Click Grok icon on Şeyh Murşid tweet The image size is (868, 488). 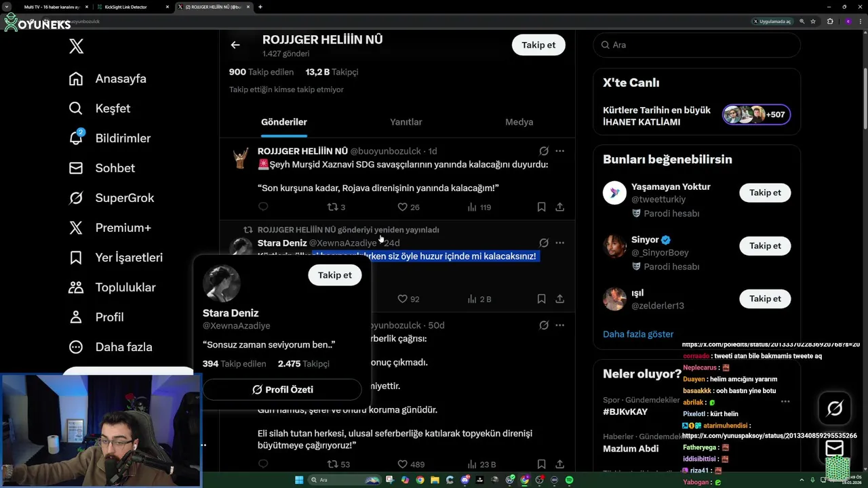pos(544,151)
